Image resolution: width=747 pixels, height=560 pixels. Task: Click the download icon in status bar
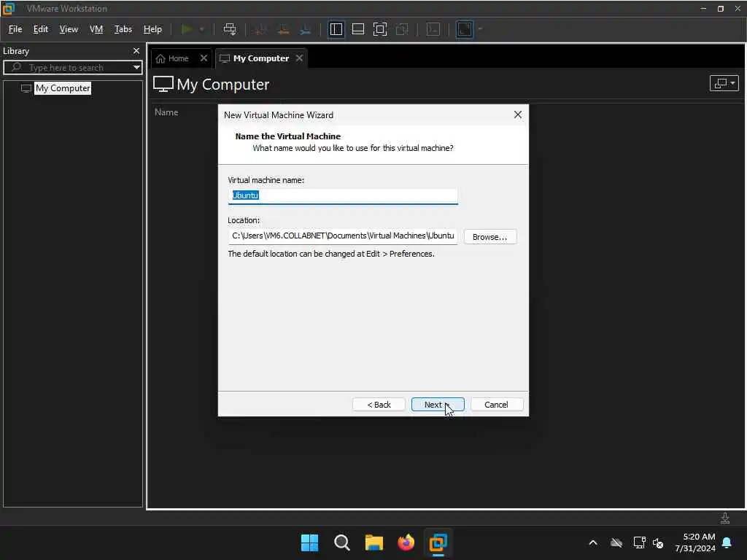[725, 518]
